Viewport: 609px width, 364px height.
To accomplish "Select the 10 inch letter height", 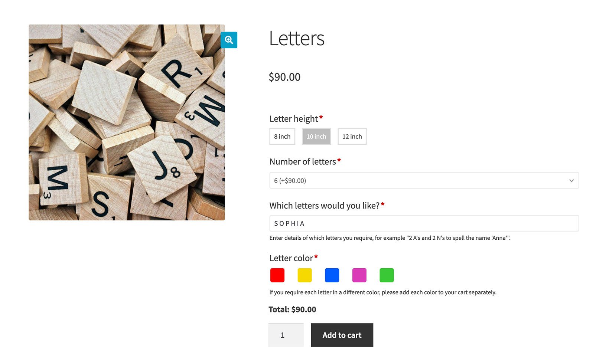I will (316, 136).
